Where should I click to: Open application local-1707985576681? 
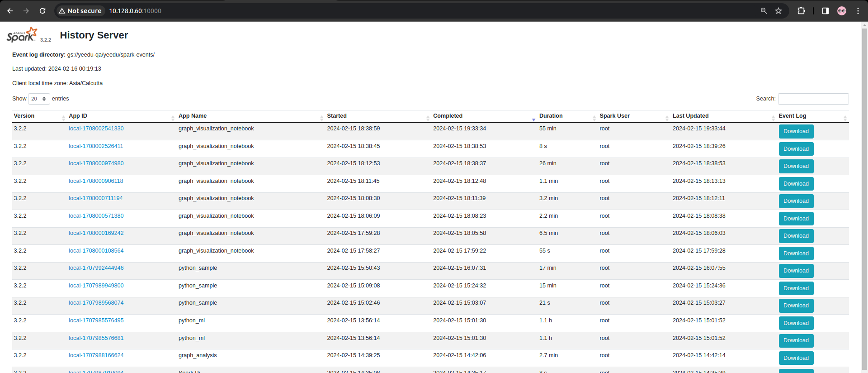[96, 338]
